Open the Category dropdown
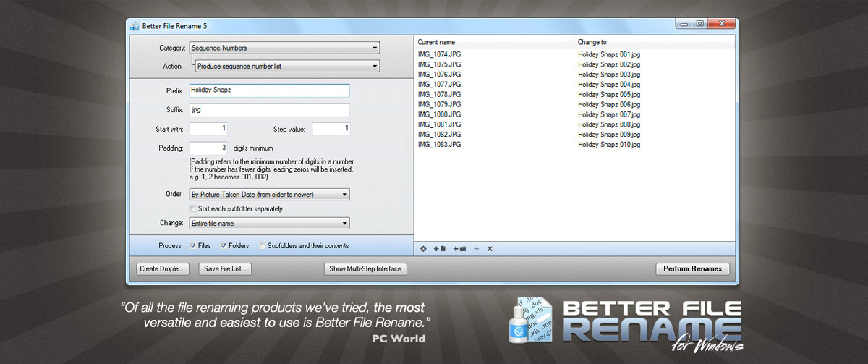Screen dimensions: 868x364 point(284,48)
